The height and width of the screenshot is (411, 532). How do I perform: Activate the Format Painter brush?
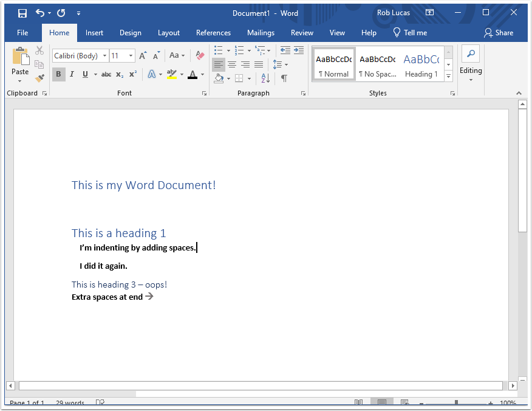39,78
